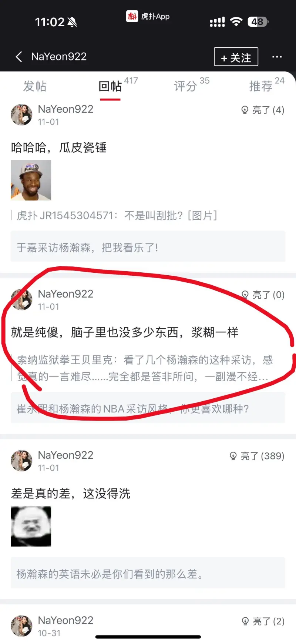Open the three-dot more options menu

click(277, 57)
